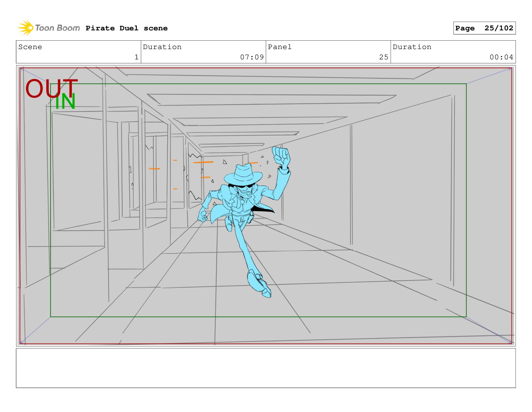Click the red 'OUT' camera label

click(51, 88)
